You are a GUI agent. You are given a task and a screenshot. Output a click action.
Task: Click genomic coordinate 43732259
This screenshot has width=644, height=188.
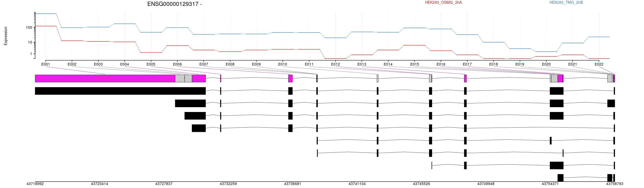click(x=228, y=184)
